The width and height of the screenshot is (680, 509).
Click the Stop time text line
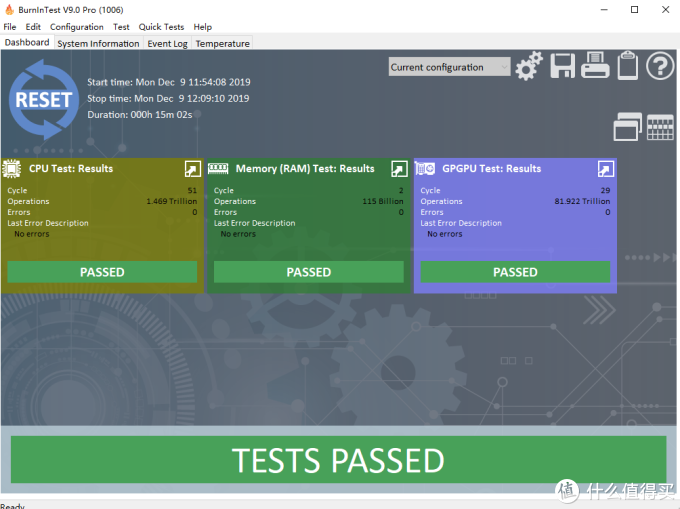(168, 98)
